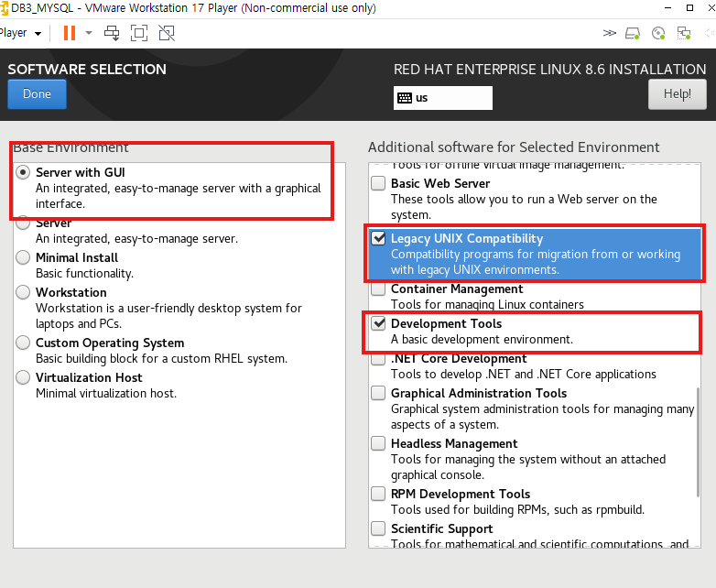Viewport: 716px width, 588px height.
Task: Click the network adapter device icon
Action: coord(684,33)
